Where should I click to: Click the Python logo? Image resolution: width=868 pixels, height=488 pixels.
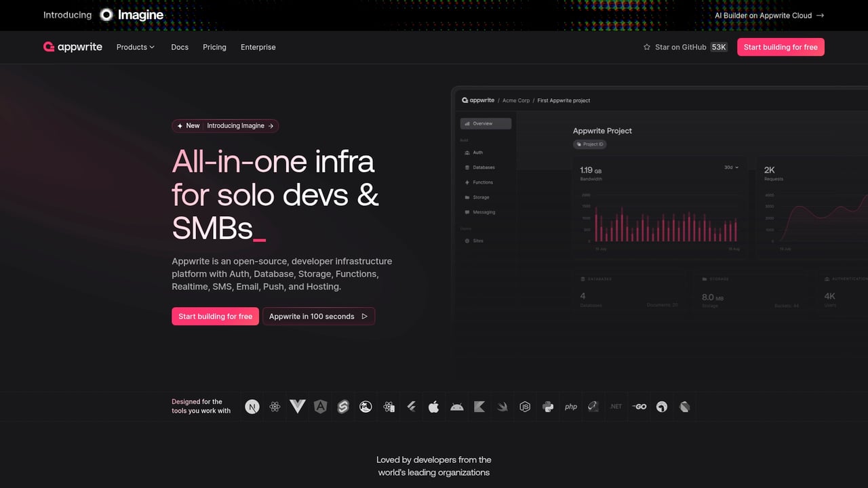click(x=547, y=407)
